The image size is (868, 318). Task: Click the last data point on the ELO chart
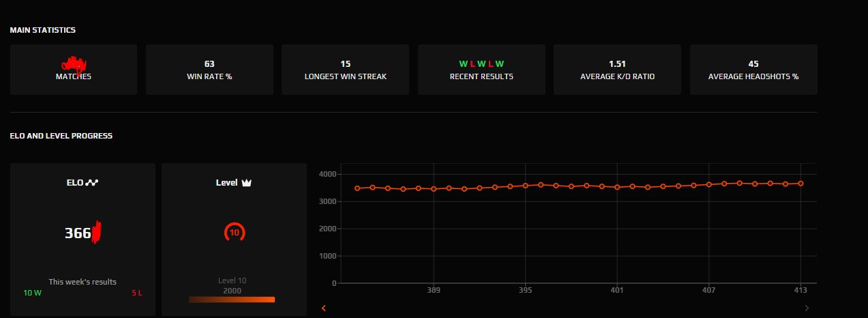click(x=800, y=183)
